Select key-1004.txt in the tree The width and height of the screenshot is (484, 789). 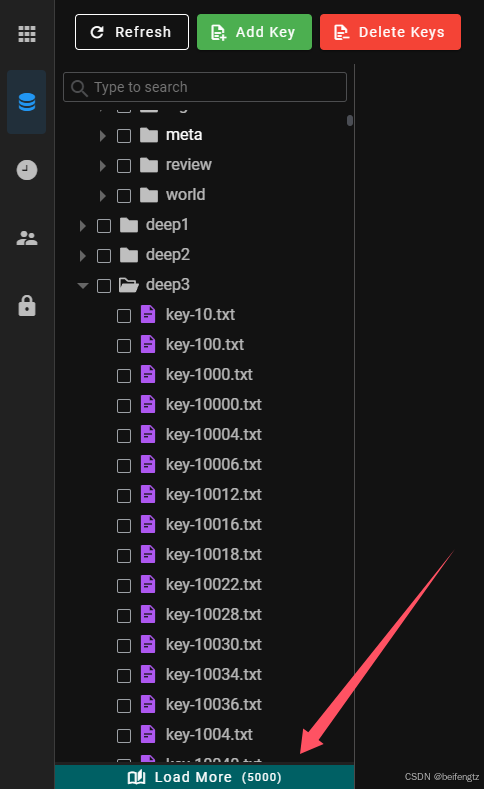(209, 735)
